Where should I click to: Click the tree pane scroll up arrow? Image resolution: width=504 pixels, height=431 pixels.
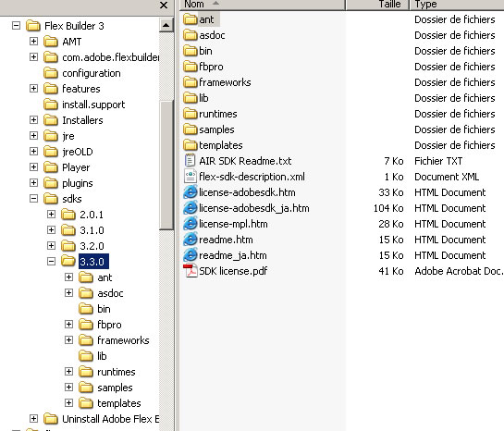point(166,25)
